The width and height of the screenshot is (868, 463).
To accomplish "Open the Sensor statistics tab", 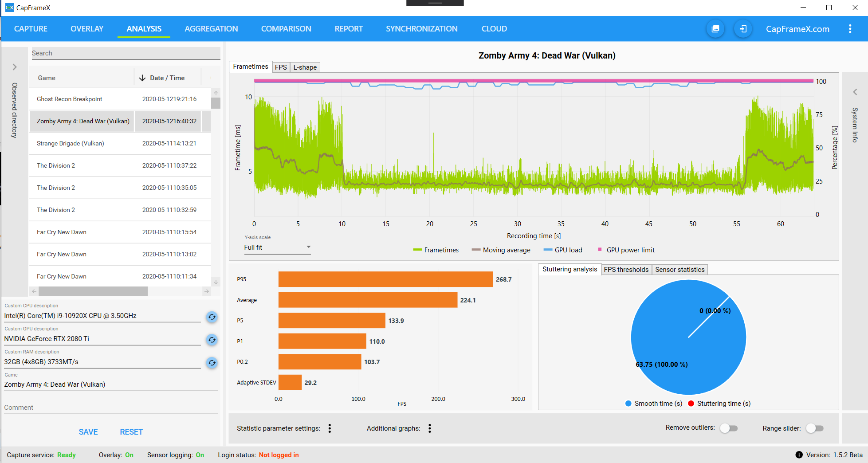I will [x=680, y=270].
